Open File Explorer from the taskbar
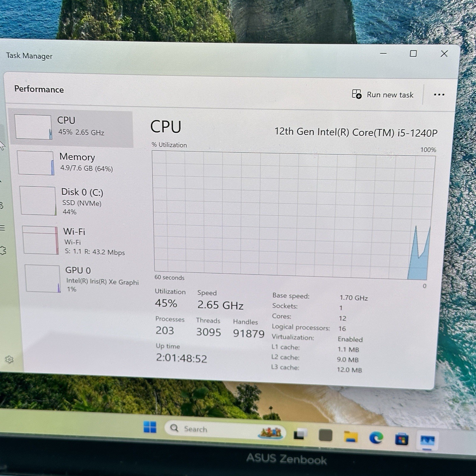The image size is (476, 476). point(350,436)
